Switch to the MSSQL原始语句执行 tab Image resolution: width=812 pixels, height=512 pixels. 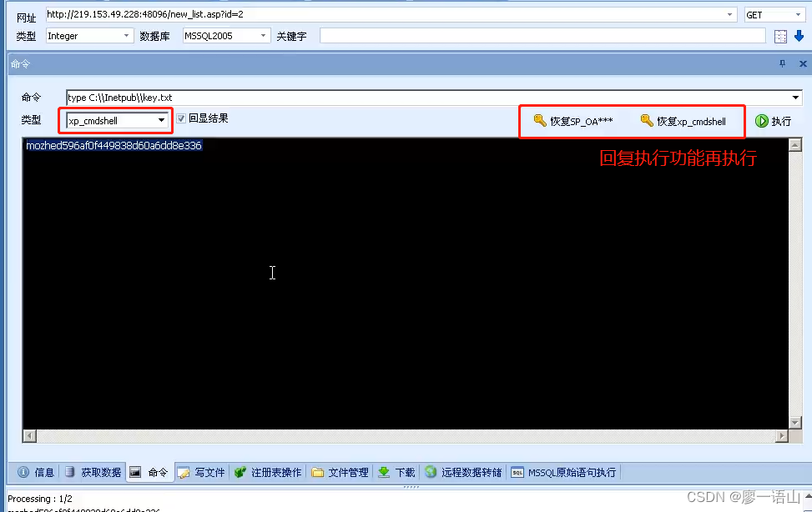[564, 472]
